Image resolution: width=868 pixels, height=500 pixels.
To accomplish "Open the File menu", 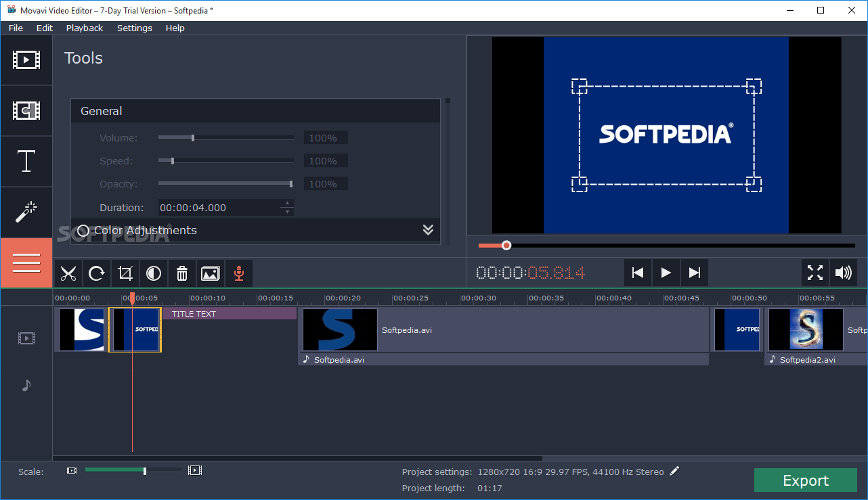I will [16, 28].
